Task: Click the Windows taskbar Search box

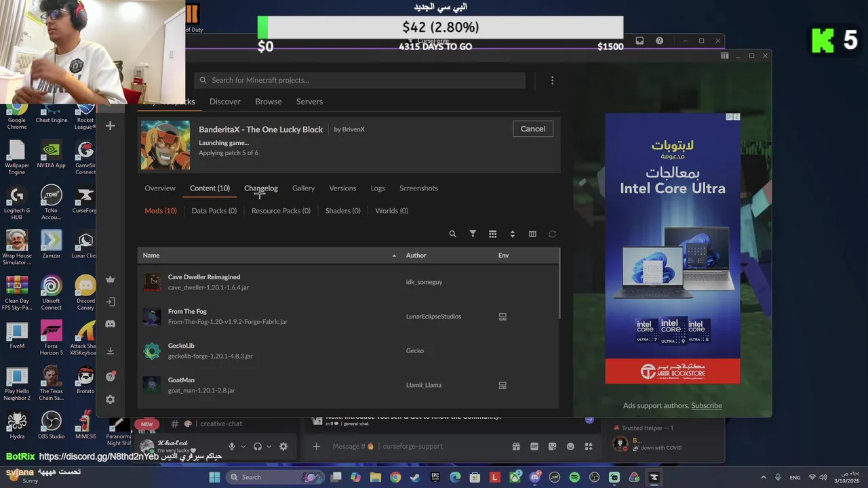Action: coord(275,477)
